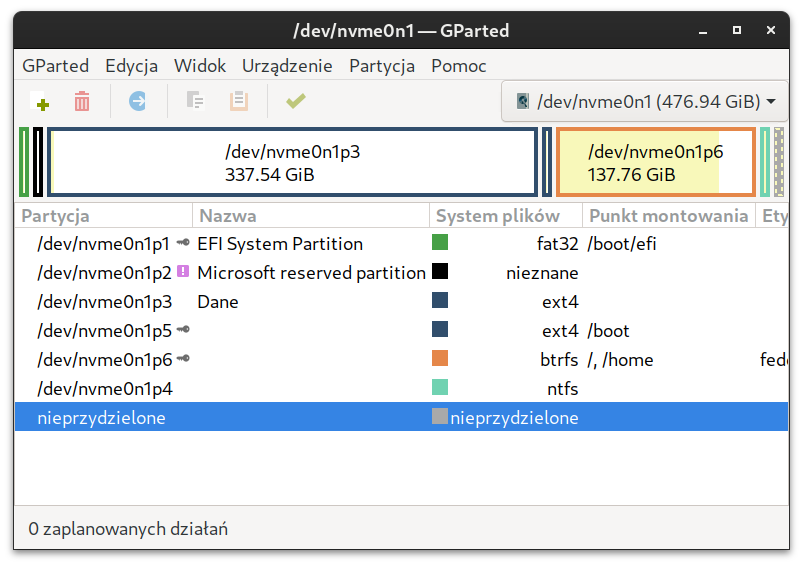
Task: Click the orange btrfs color swatch
Action: 439,359
